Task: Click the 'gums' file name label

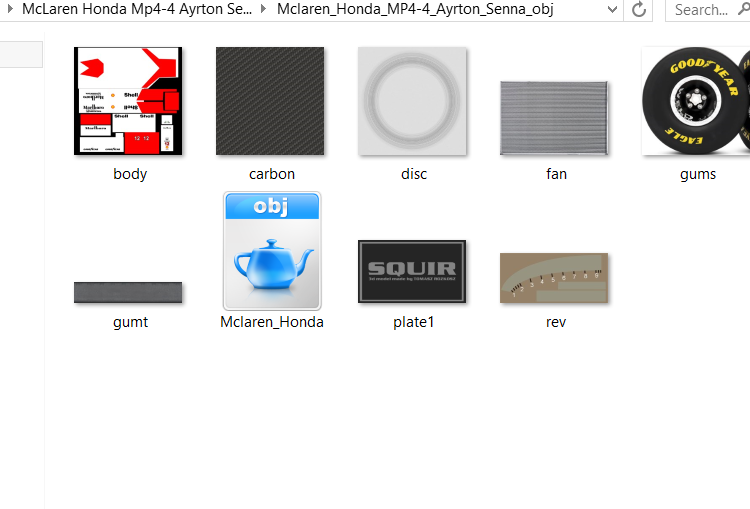Action: point(698,174)
